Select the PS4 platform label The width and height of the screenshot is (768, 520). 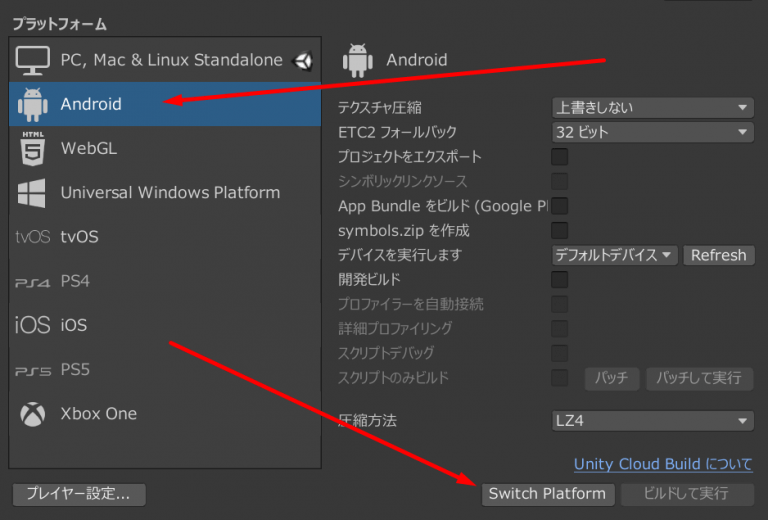[75, 281]
